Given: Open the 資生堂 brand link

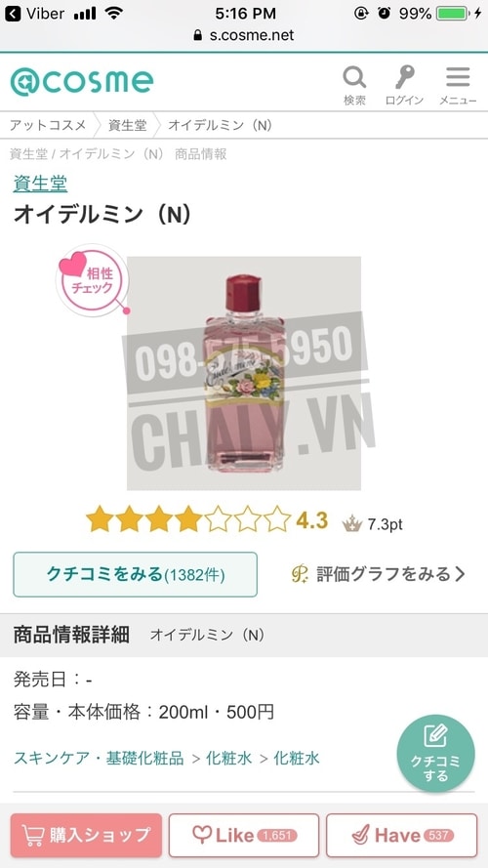Looking at the screenshot, I should click(x=40, y=184).
